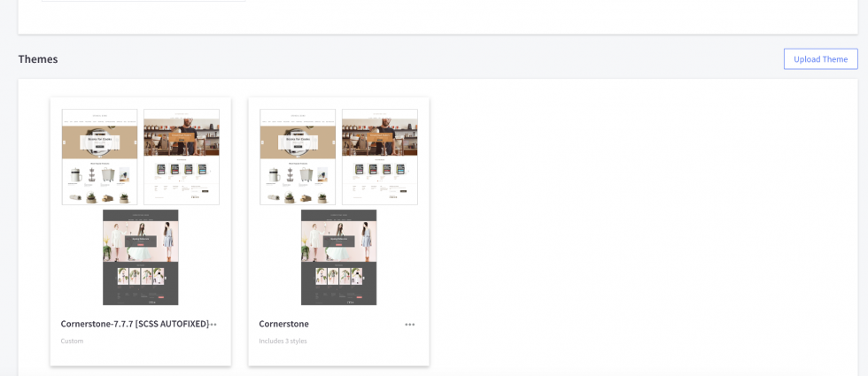Click the Themes section heading
The image size is (868, 376).
[38, 59]
